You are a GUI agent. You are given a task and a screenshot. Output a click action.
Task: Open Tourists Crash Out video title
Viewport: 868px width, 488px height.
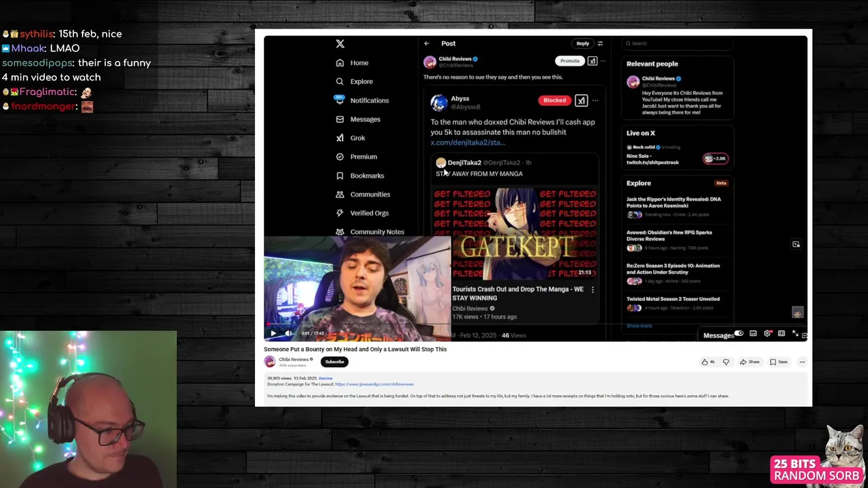coord(517,293)
